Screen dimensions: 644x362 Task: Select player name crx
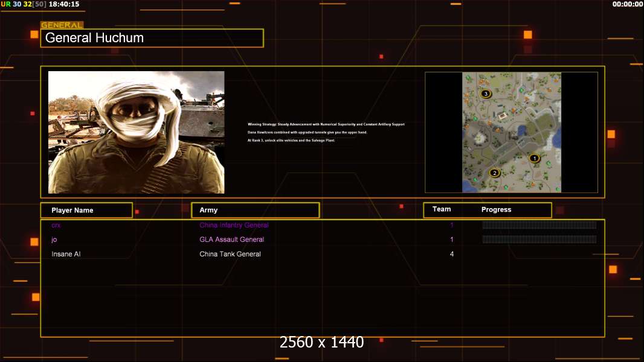click(56, 225)
